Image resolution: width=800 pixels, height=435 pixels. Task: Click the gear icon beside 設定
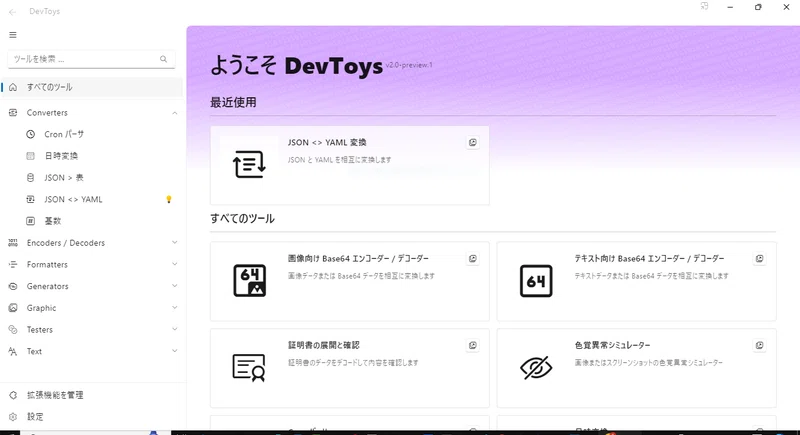[x=13, y=417]
